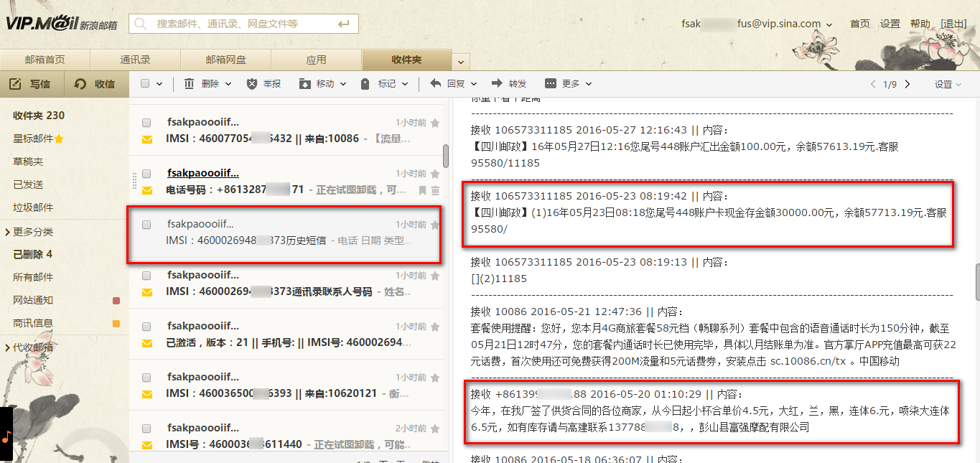Click unread envelope icon of 来自:10086 email

147,139
